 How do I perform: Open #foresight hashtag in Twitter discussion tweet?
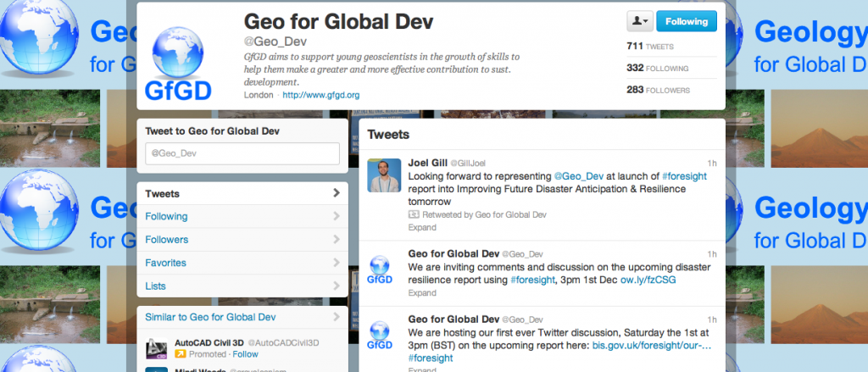[431, 358]
